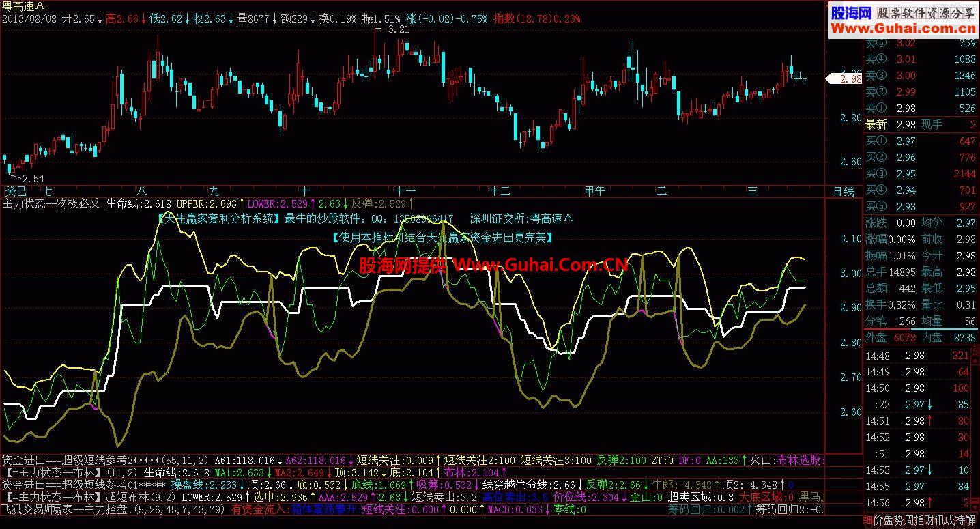Click the 最新 latest price label

(876, 125)
